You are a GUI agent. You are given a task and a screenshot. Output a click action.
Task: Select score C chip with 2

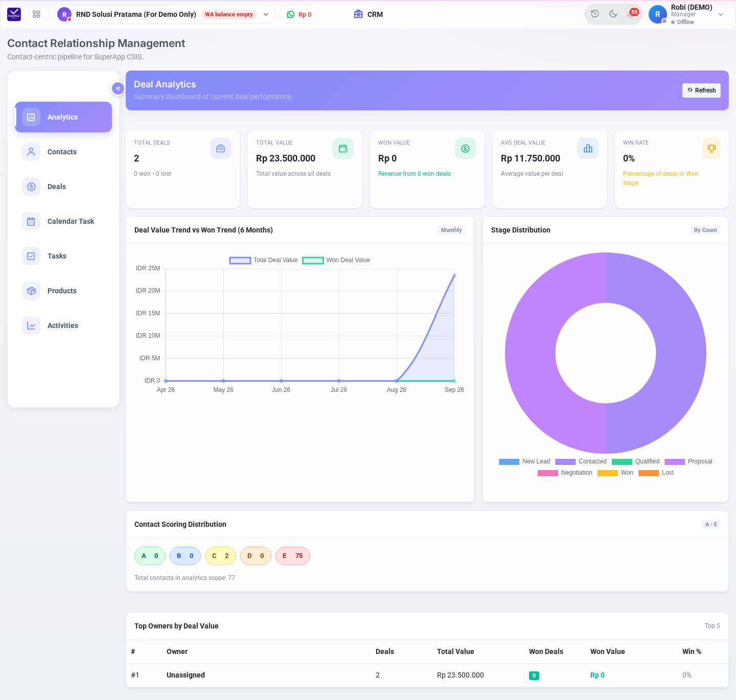click(x=220, y=556)
